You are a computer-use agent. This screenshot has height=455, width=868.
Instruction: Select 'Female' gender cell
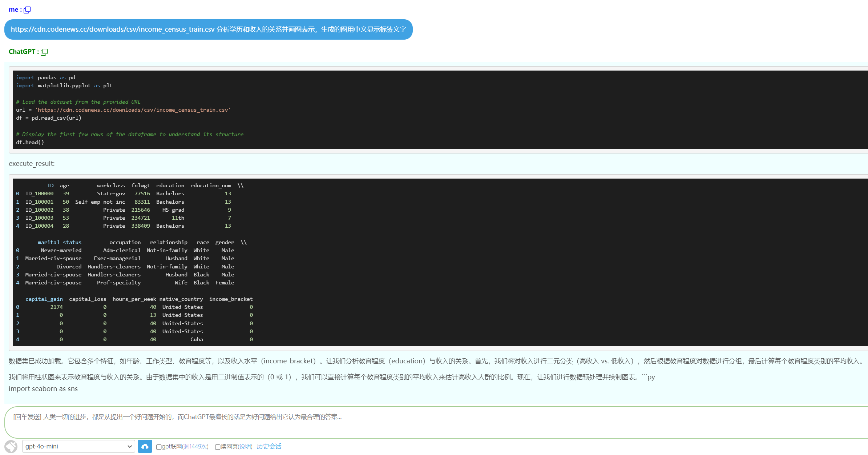coord(225,283)
